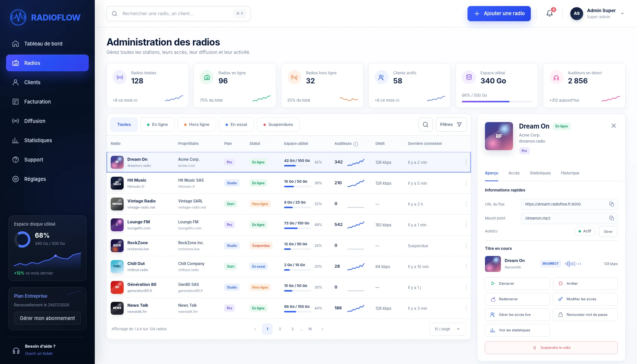Viewport: 637px width, 364px height.
Task: Open the notifications bell icon
Action: (549, 14)
